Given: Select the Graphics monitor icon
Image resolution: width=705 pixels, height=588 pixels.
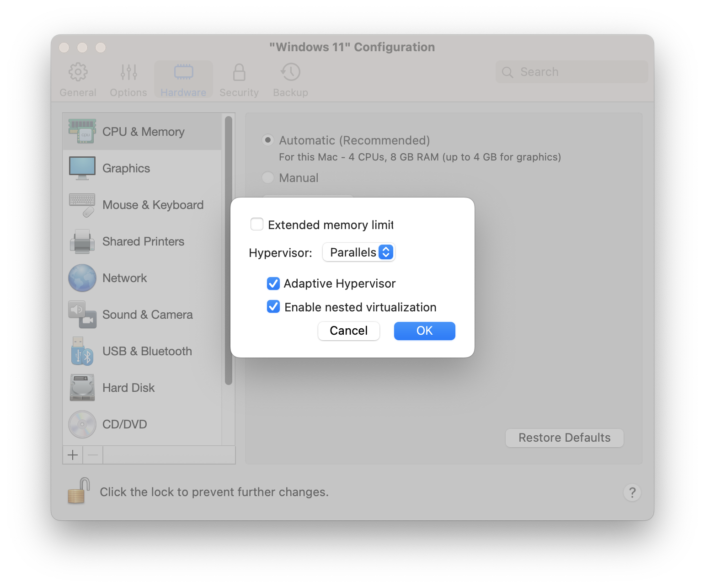Looking at the screenshot, I should (82, 168).
